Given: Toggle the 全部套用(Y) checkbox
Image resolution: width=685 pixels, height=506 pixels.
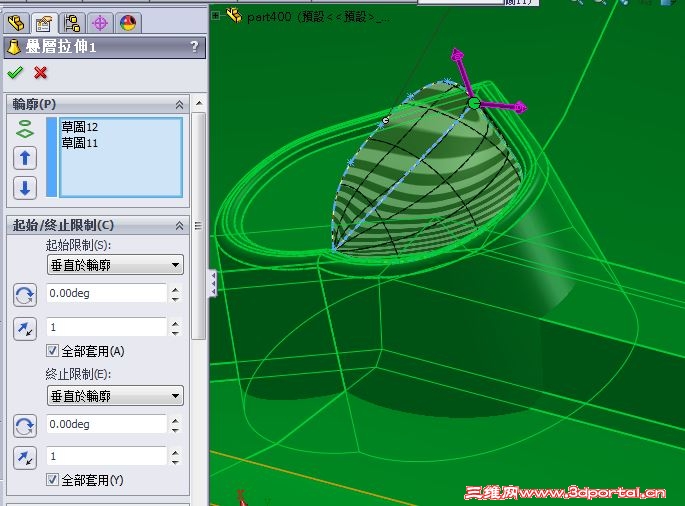Looking at the screenshot, I should click(52, 479).
